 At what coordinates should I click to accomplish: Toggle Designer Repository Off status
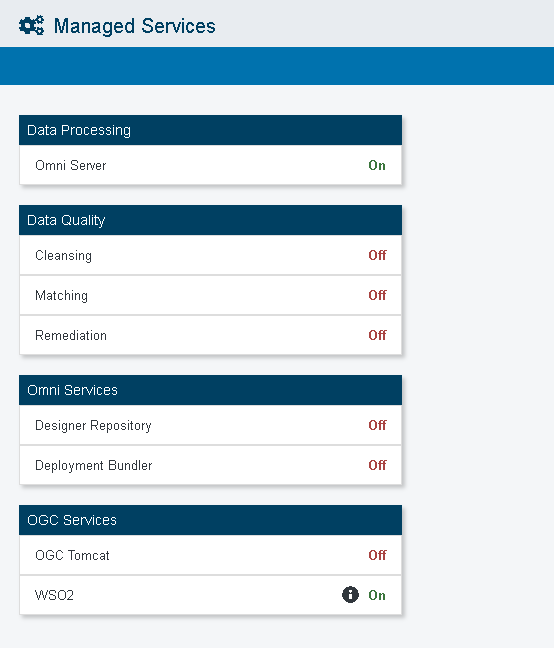[x=377, y=425]
